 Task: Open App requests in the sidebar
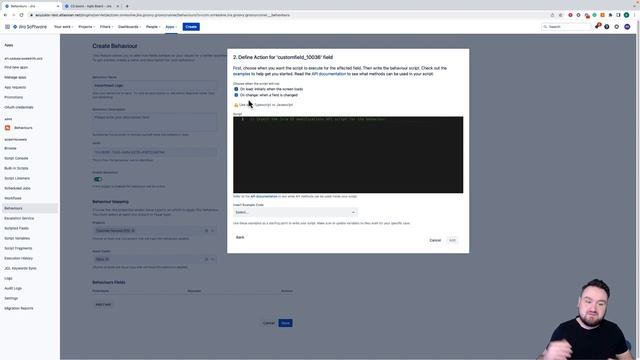click(x=15, y=87)
